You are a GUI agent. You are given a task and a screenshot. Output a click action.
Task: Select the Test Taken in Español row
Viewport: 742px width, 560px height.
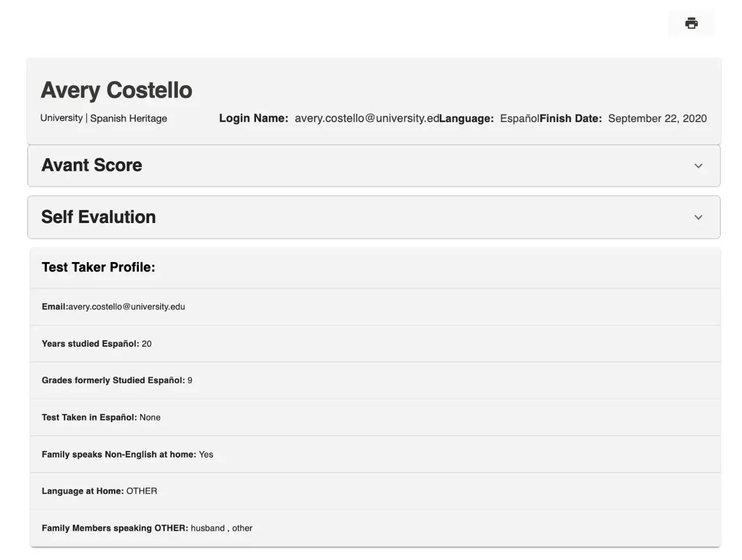(x=101, y=417)
